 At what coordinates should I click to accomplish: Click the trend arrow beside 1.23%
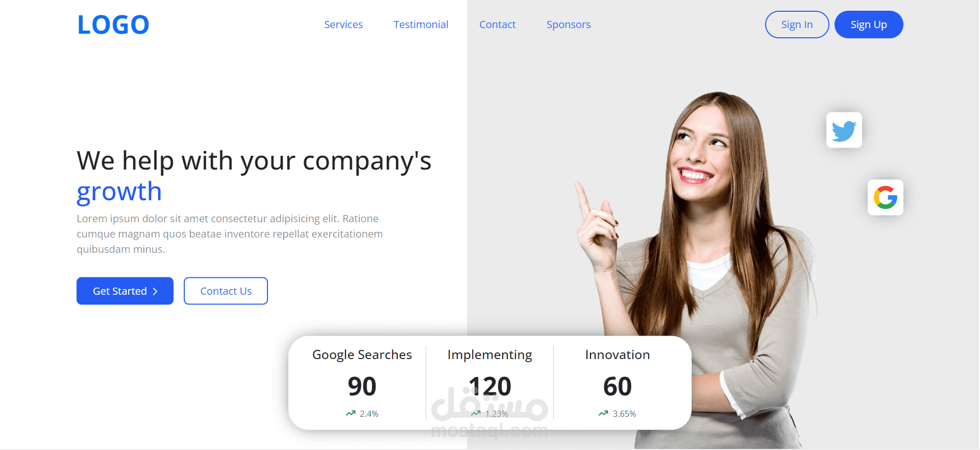click(x=476, y=413)
